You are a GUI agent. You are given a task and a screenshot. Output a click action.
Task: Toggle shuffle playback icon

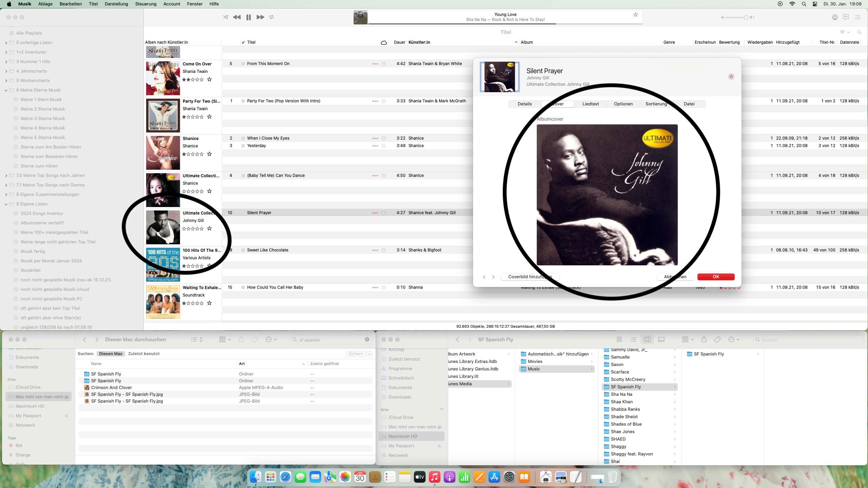coord(225,17)
